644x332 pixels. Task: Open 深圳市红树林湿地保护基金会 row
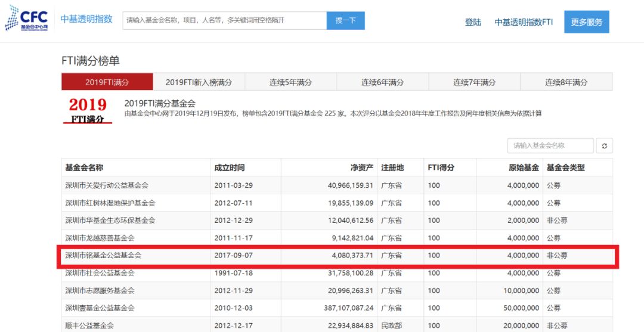click(x=110, y=203)
